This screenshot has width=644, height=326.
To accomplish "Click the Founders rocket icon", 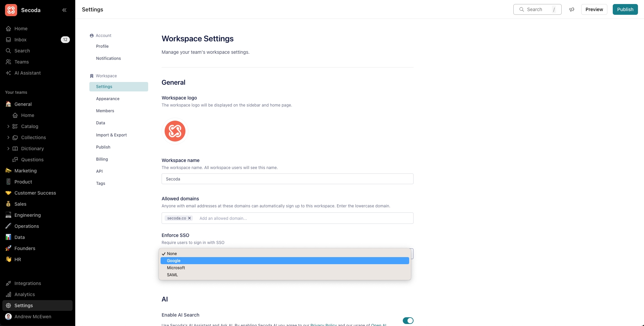I will (x=8, y=248).
